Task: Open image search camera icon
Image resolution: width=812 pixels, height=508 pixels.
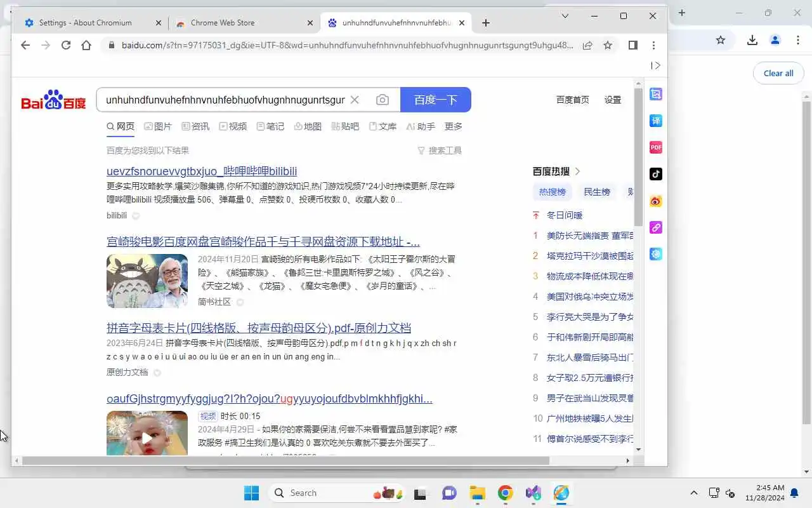Action: [x=383, y=100]
